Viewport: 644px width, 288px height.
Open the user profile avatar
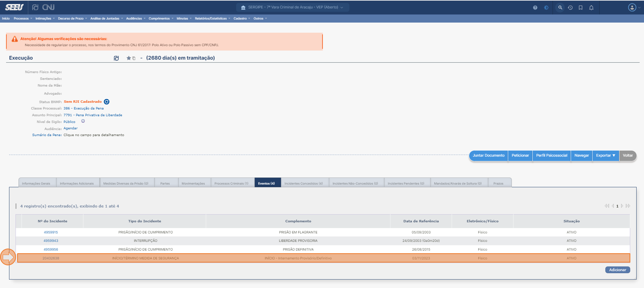[x=632, y=7]
